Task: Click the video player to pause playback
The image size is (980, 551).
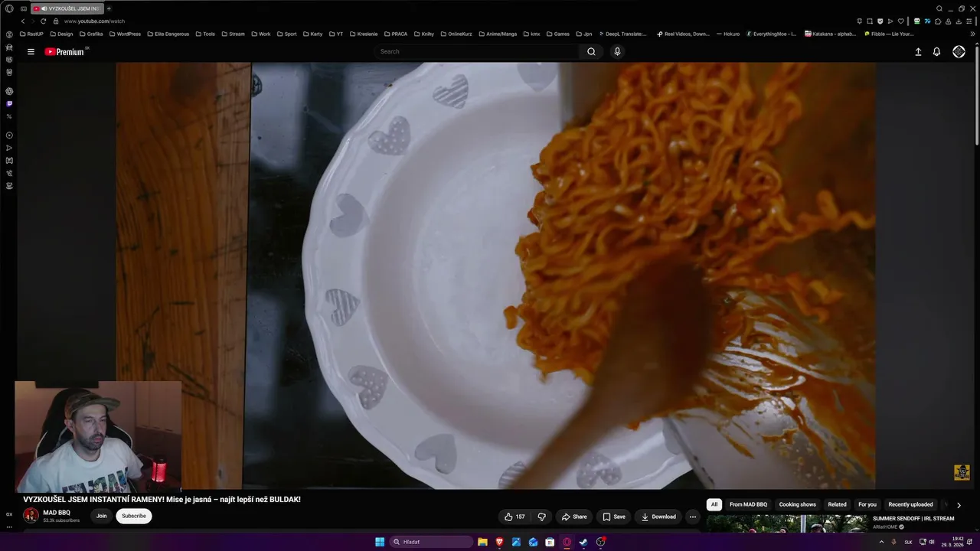Action: 495,275
